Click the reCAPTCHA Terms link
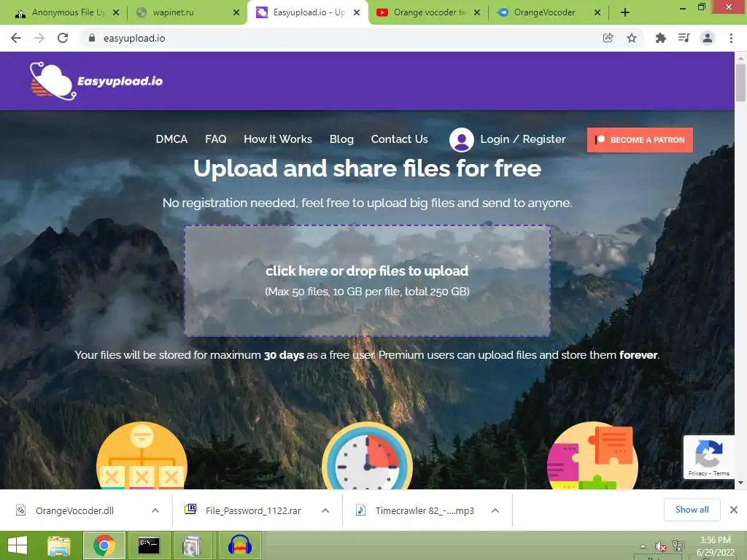 click(x=721, y=473)
